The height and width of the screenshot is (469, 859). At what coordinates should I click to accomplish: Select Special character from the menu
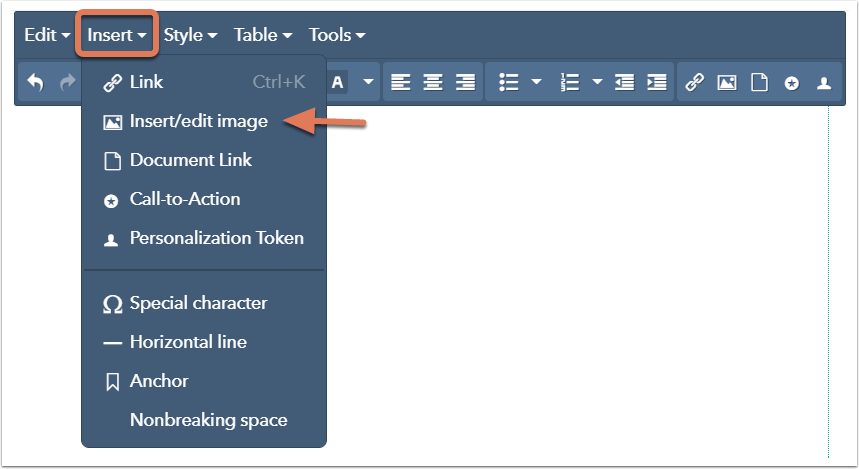[204, 303]
